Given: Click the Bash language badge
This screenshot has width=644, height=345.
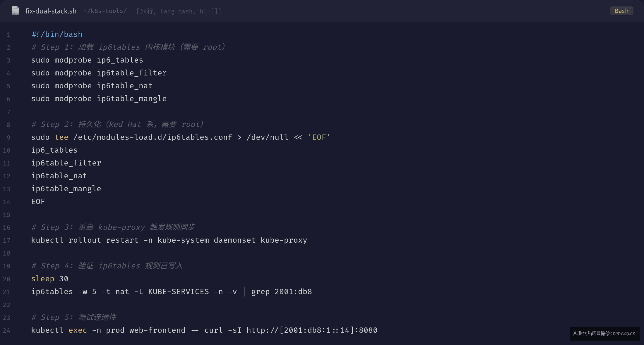Looking at the screenshot, I should tap(621, 11).
